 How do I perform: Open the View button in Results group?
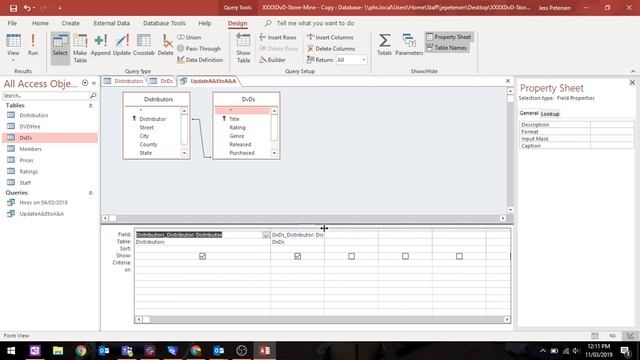coord(13,47)
